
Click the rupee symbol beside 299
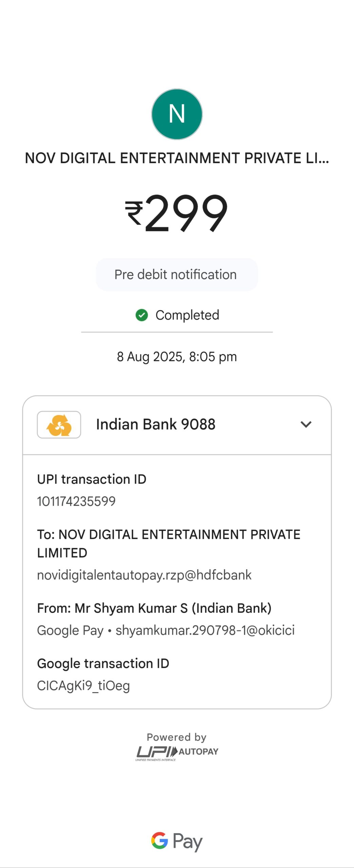click(134, 213)
